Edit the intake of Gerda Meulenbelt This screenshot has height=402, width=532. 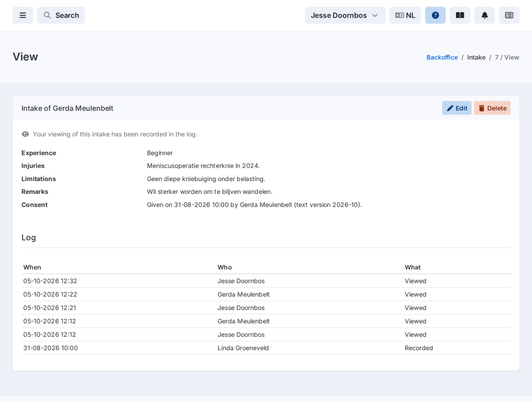coord(457,108)
